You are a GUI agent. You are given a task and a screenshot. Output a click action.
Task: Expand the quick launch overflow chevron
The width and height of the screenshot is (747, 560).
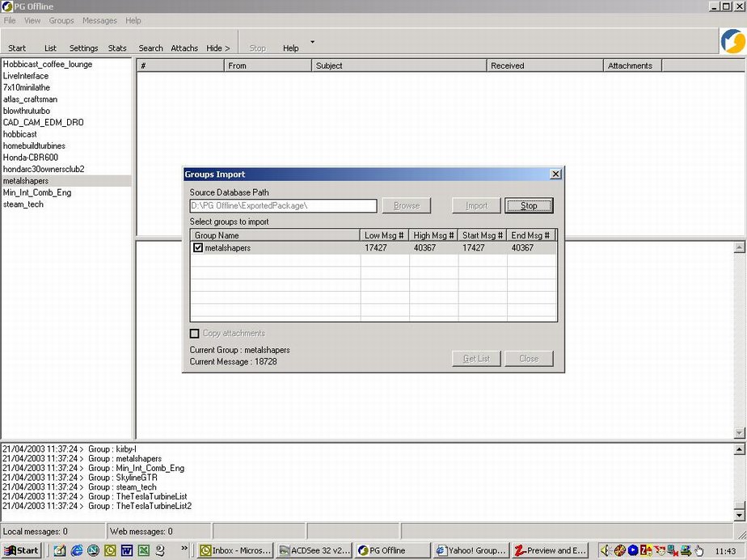click(185, 548)
